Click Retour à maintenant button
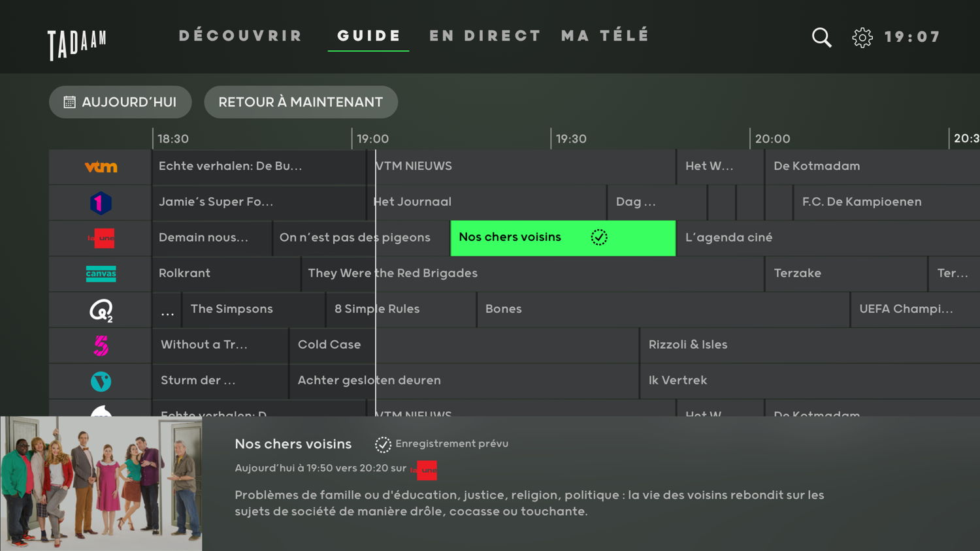The height and width of the screenshot is (551, 980). (x=301, y=102)
